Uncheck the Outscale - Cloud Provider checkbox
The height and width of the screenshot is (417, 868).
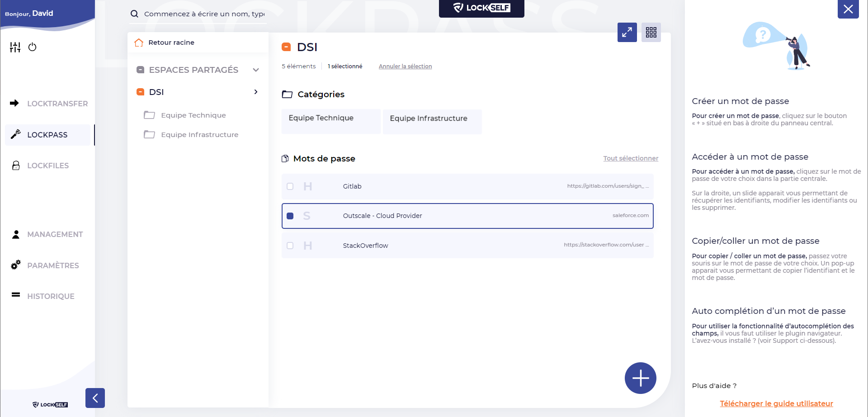[290, 216]
